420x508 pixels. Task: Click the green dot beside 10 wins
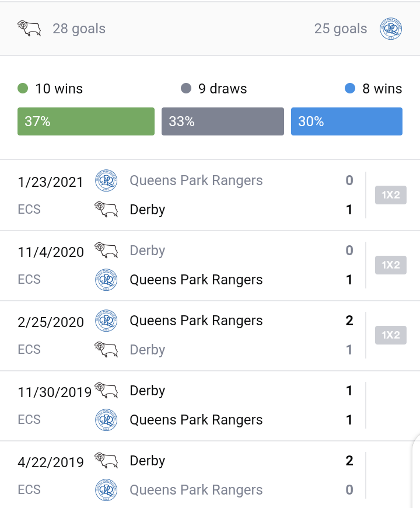click(x=23, y=88)
